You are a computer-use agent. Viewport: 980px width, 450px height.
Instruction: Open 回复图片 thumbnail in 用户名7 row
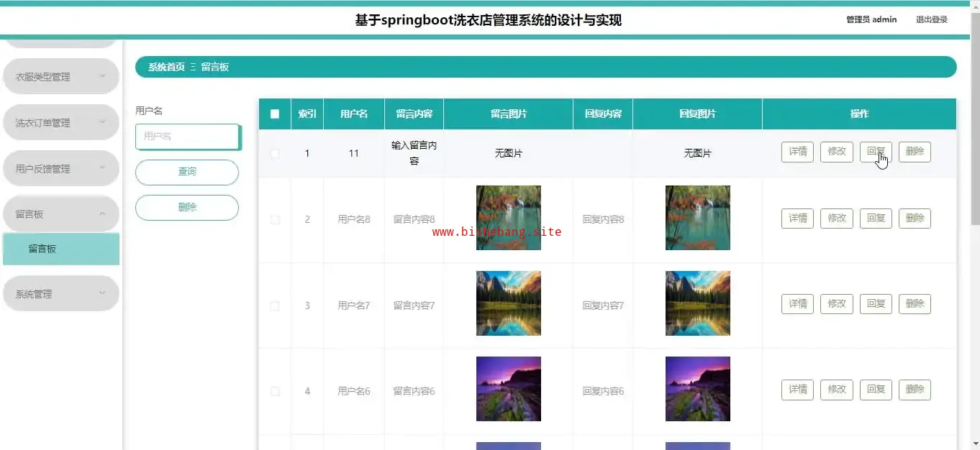pyautogui.click(x=698, y=303)
